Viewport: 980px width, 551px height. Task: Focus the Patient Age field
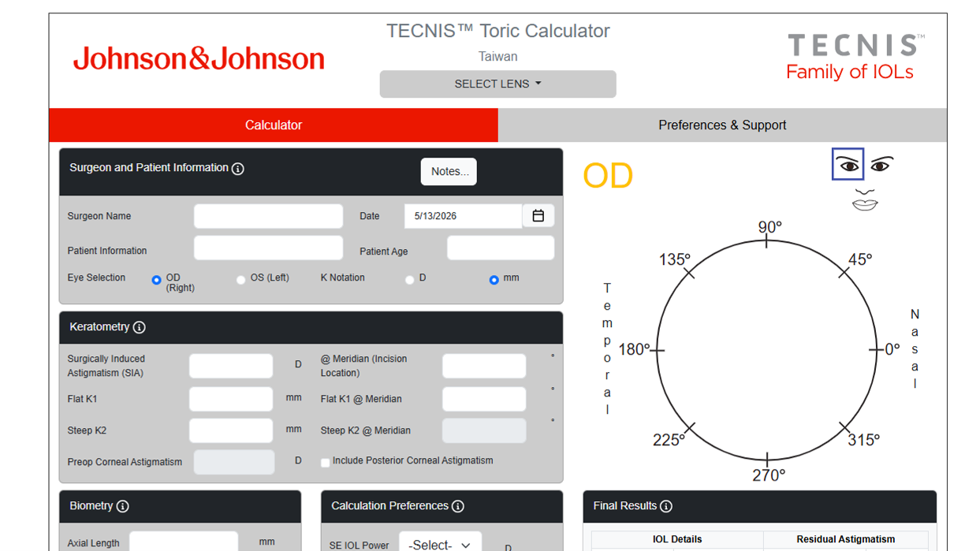pos(501,248)
